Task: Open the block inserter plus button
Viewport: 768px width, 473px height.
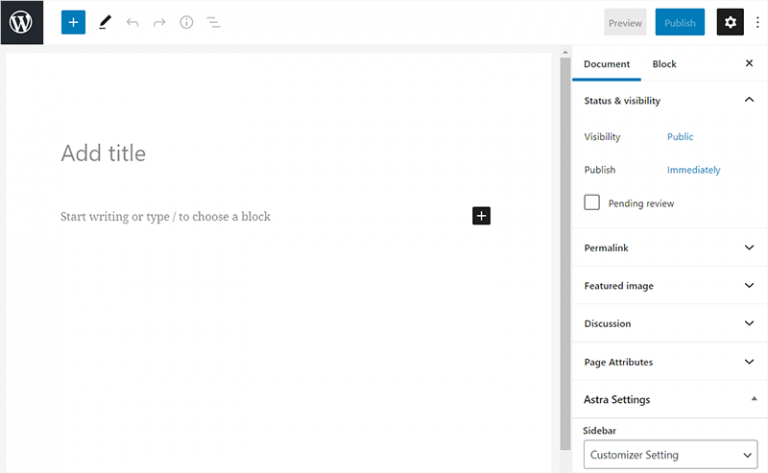Action: pos(73,23)
